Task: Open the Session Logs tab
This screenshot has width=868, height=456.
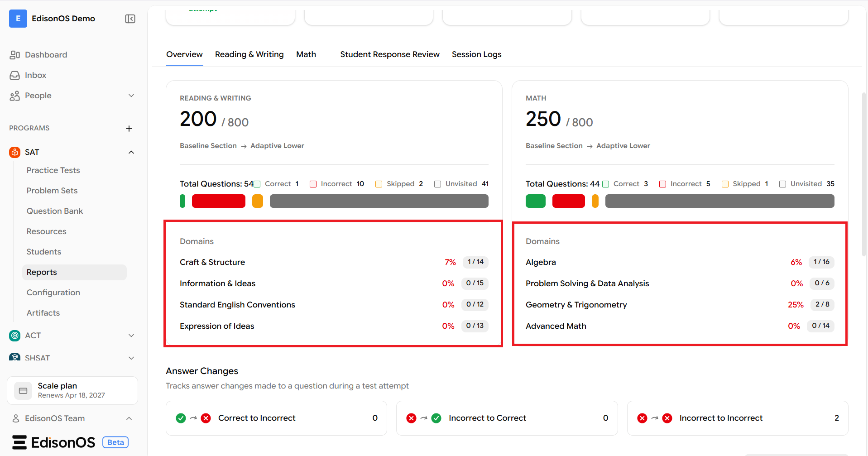Action: click(x=476, y=54)
